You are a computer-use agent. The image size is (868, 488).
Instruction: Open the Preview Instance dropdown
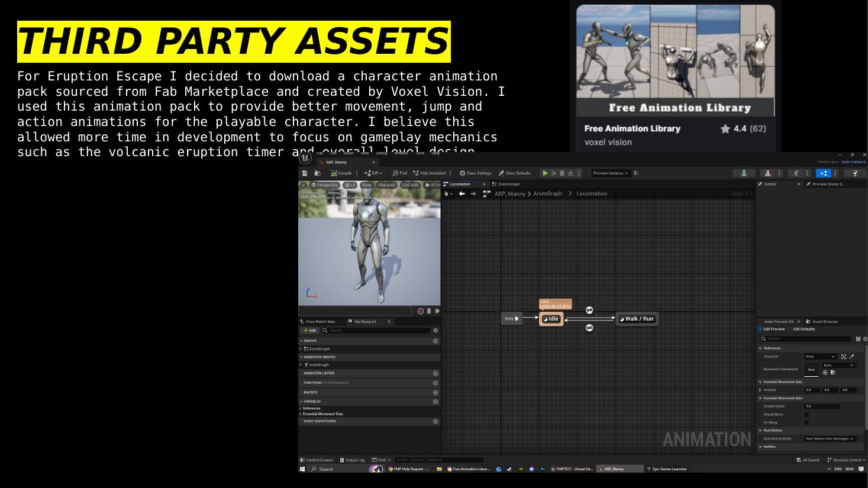[611, 173]
